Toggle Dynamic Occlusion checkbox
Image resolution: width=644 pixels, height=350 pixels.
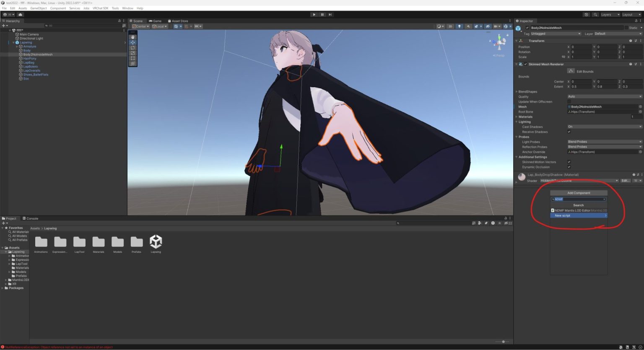pyautogui.click(x=569, y=167)
